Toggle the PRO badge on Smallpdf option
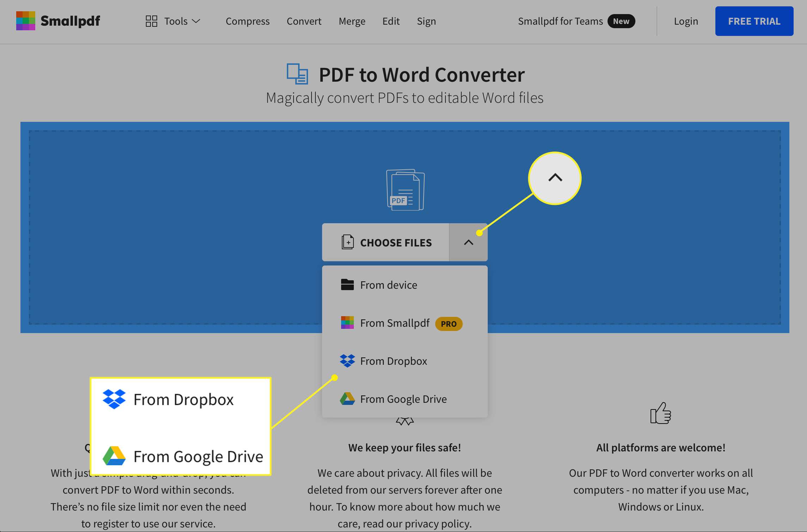The height and width of the screenshot is (532, 807). pos(449,323)
